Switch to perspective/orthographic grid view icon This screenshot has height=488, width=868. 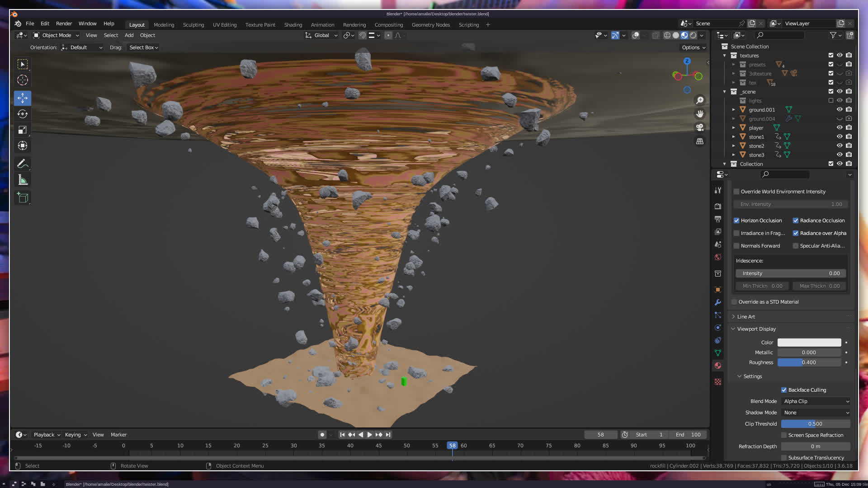point(700,141)
